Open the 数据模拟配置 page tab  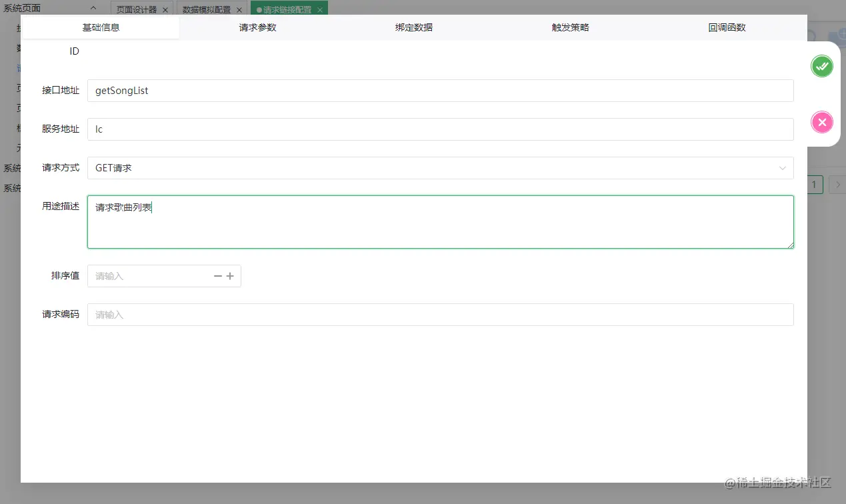click(x=213, y=10)
